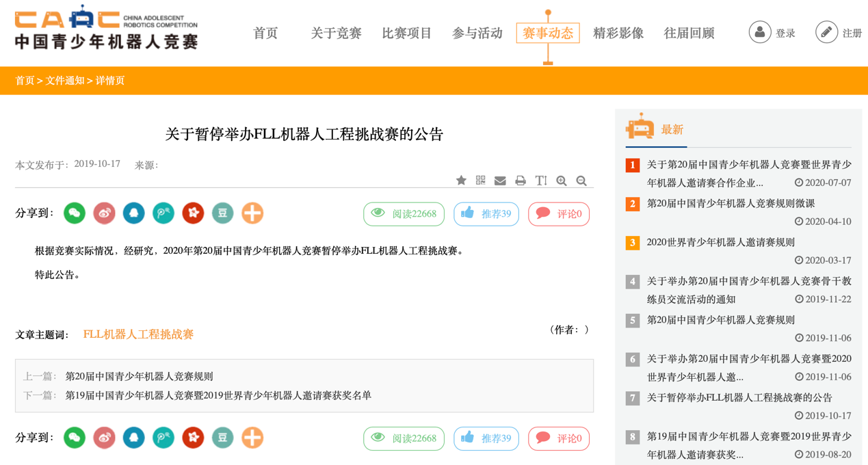This screenshot has width=868, height=465.
Task: Share to Weibo using the top share row
Action: (x=104, y=213)
